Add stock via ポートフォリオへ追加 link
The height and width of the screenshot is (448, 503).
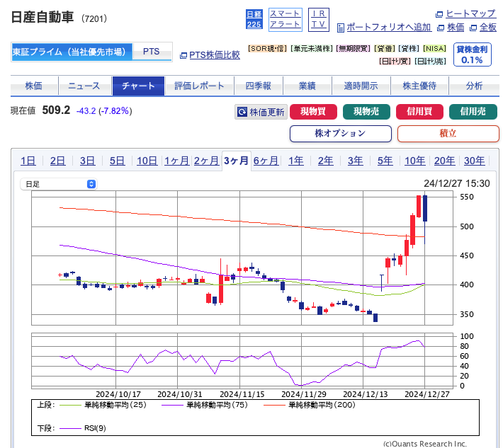click(389, 27)
